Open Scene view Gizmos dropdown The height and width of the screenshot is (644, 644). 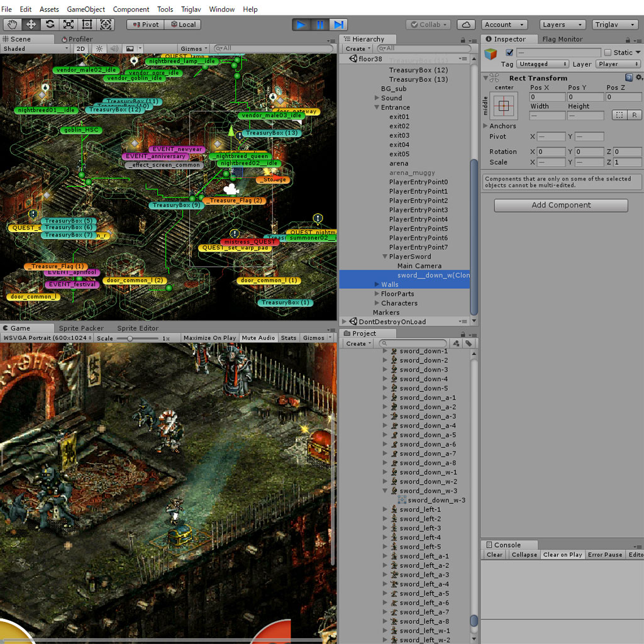point(194,48)
